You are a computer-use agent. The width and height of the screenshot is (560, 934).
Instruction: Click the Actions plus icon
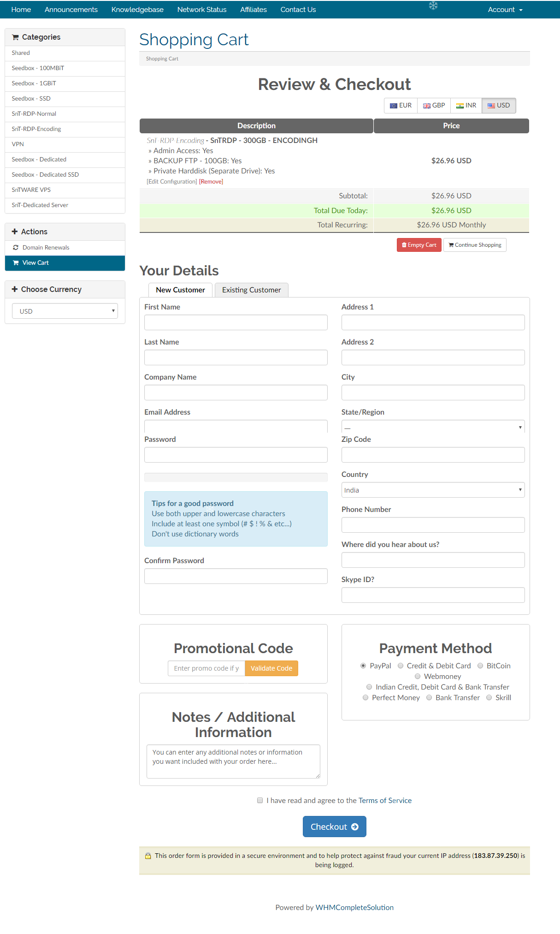point(15,232)
